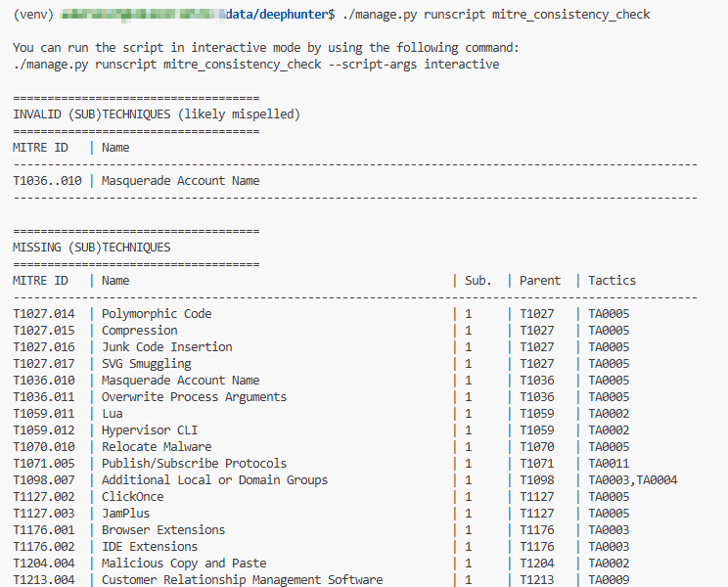The height and width of the screenshot is (587, 728).
Task: Click the Relocate Malware name
Action: point(157,447)
